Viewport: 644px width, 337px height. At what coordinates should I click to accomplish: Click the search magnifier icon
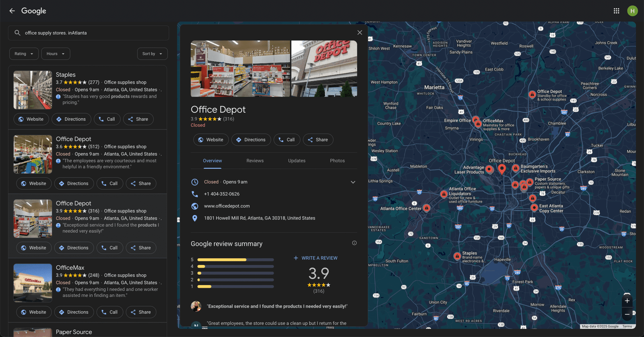(x=17, y=33)
